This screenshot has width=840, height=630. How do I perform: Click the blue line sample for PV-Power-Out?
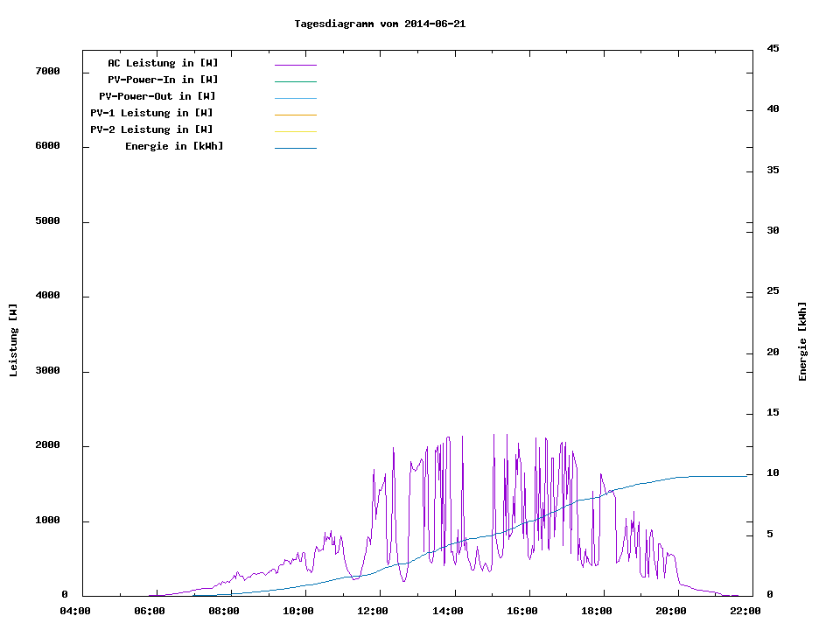click(x=295, y=98)
